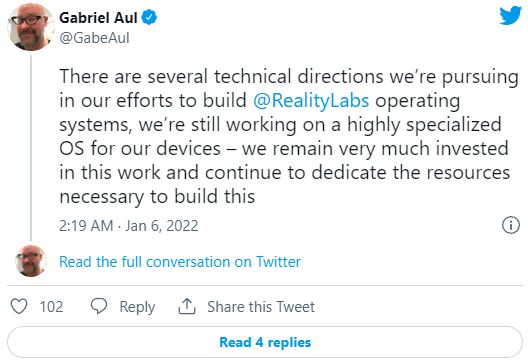Open the 2:19 AM · Jan 6, 2022 timestamp
Image resolution: width=528 pixels, height=360 pixels.
point(129,226)
